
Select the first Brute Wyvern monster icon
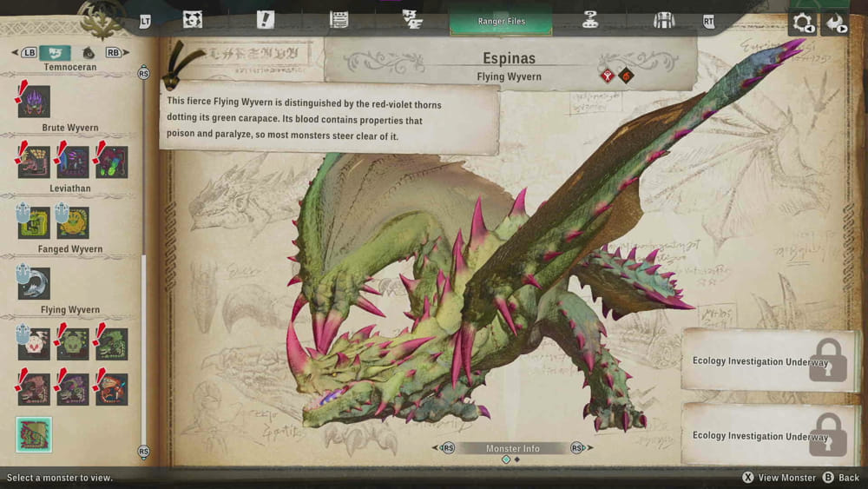(x=35, y=162)
